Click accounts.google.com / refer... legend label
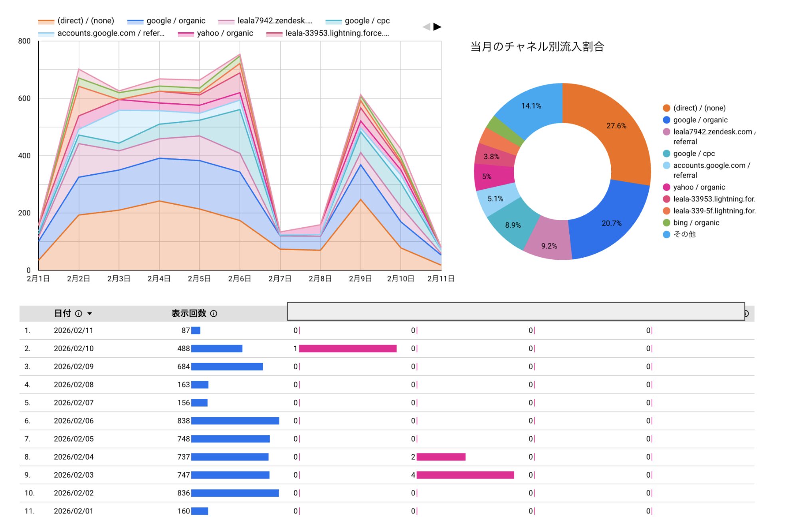Viewport: 812px width, 525px height. click(111, 33)
